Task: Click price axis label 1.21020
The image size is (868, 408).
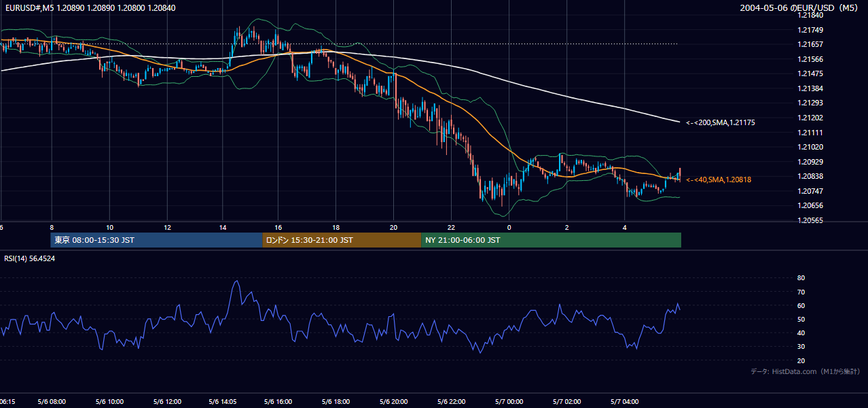Action: click(x=810, y=147)
